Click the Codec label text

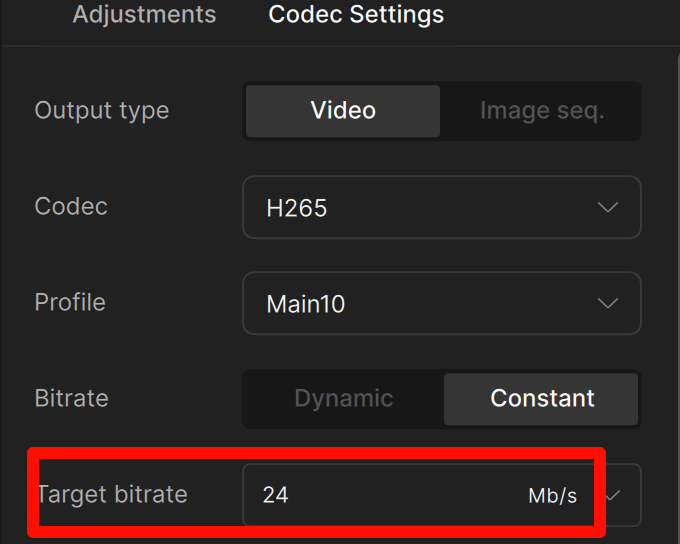71,206
